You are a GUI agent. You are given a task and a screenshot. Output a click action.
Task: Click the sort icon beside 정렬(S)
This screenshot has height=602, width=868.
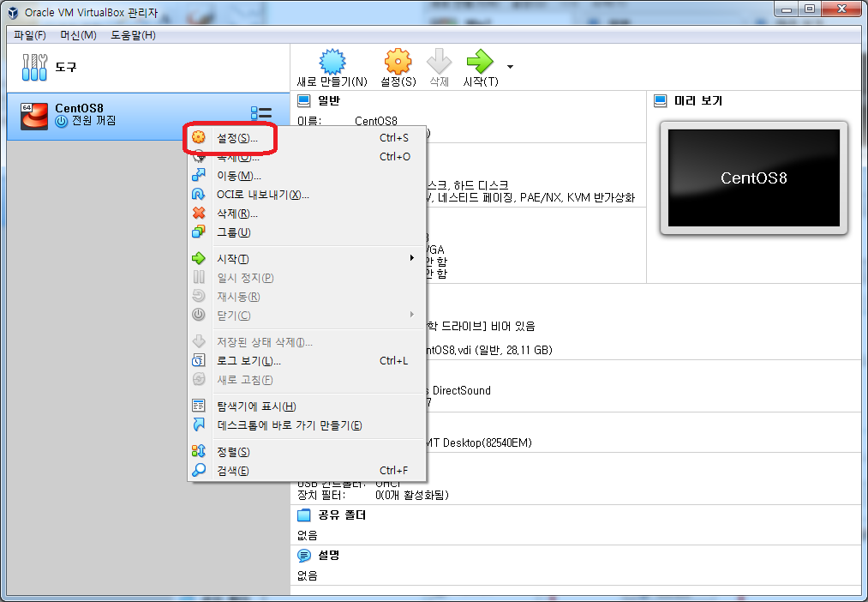(x=199, y=451)
